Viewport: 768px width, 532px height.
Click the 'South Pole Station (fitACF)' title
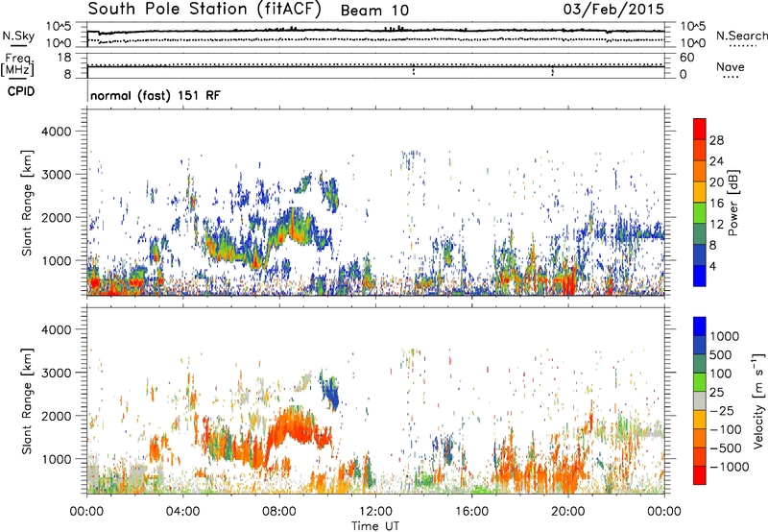pyautogui.click(x=204, y=9)
